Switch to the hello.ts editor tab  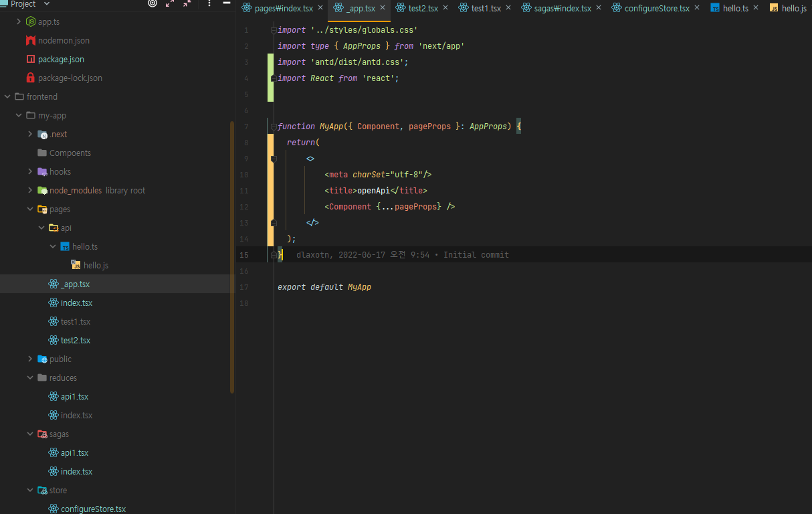734,8
